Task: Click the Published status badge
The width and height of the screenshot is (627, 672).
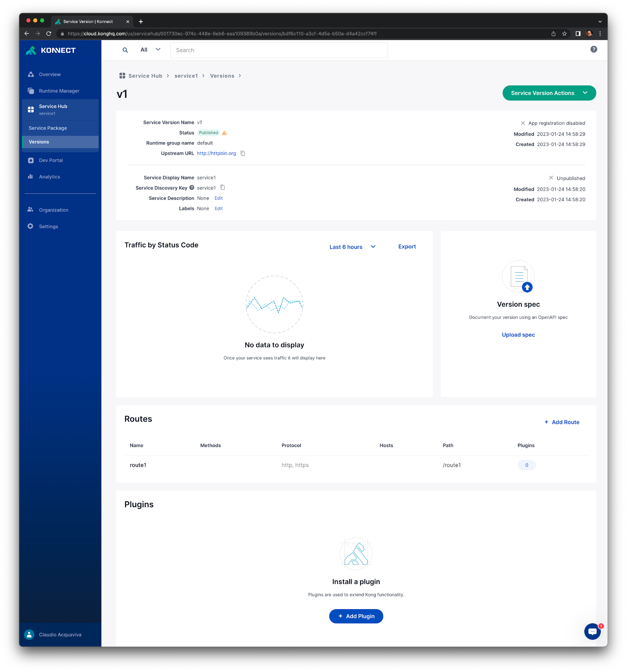Action: 208,133
